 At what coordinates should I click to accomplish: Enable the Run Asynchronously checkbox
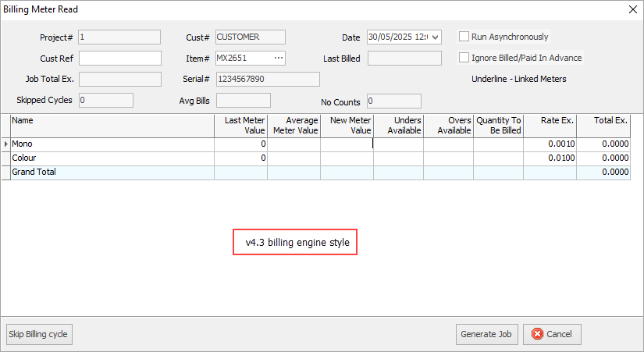click(464, 37)
